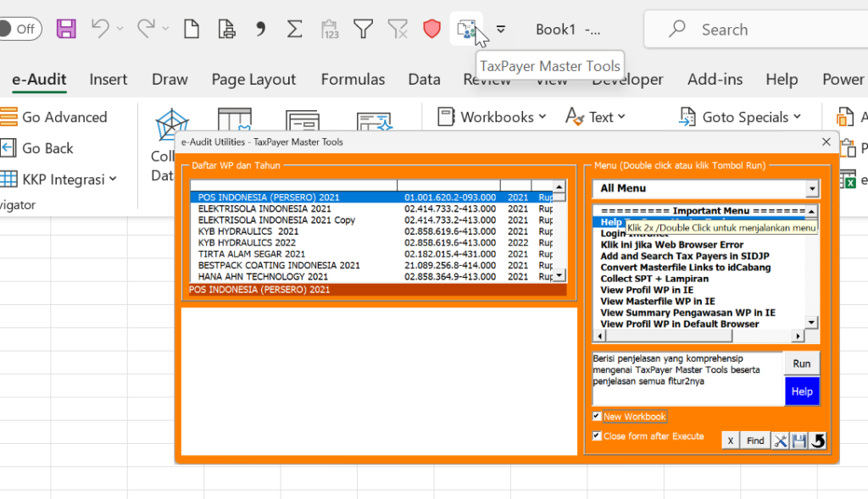The image size is (868, 499).
Task: Close the TaxPayer Master Tools dialog
Action: tap(826, 142)
